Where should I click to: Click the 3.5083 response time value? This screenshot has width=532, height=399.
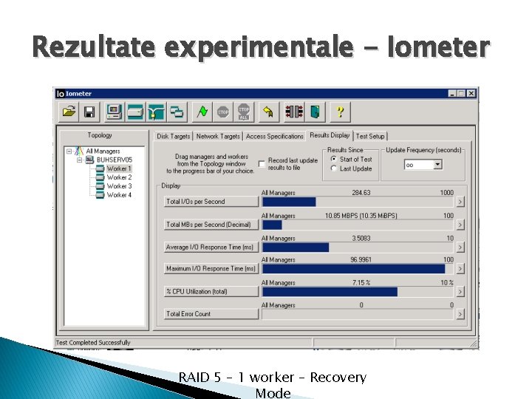[x=361, y=238]
